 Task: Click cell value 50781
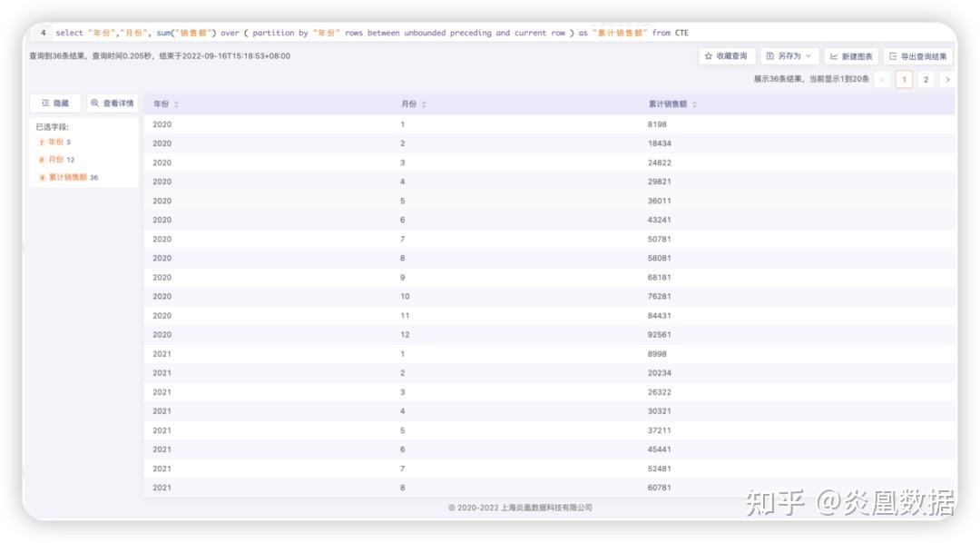click(x=660, y=239)
